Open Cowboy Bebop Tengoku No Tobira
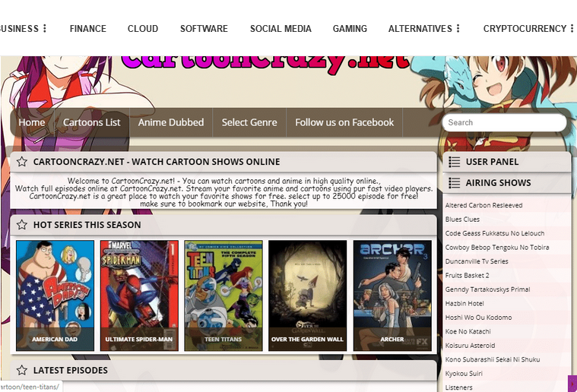 496,247
